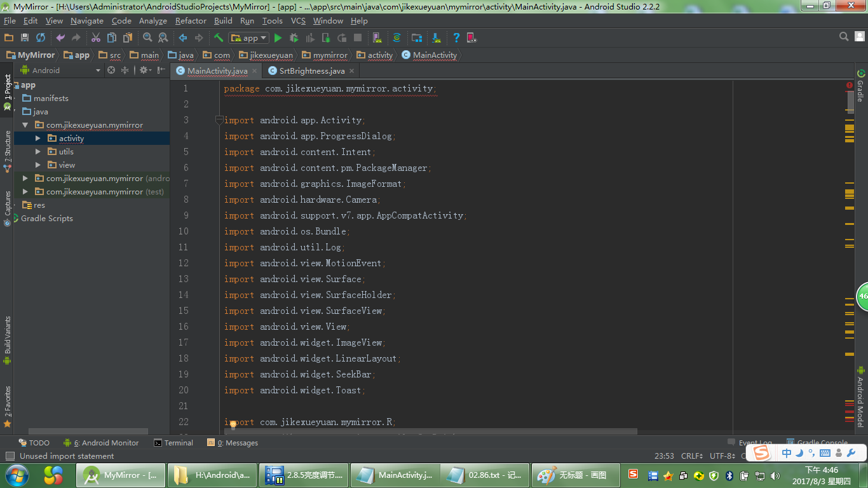Click the Debug app bug icon
The image size is (868, 488).
pos(294,38)
